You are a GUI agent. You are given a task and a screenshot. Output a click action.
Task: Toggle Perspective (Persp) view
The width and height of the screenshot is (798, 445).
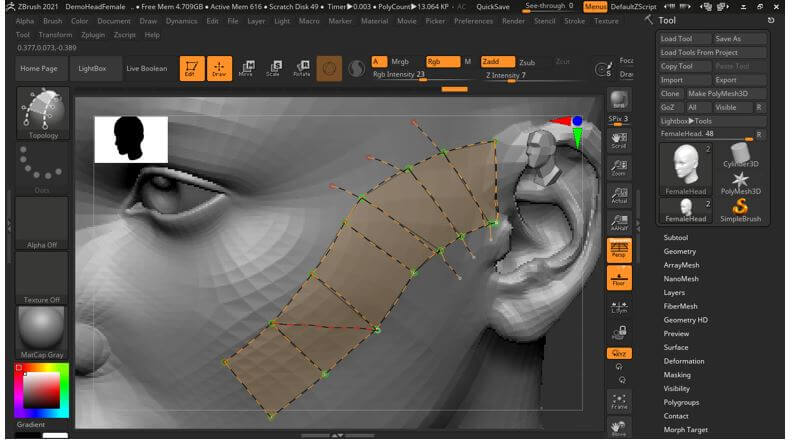click(619, 249)
